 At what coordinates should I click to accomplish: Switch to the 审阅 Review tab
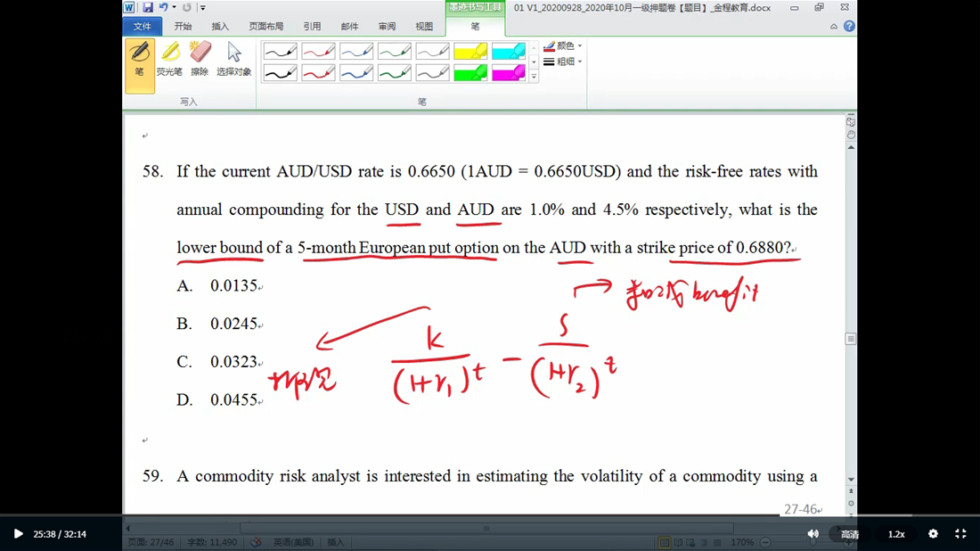coord(387,26)
